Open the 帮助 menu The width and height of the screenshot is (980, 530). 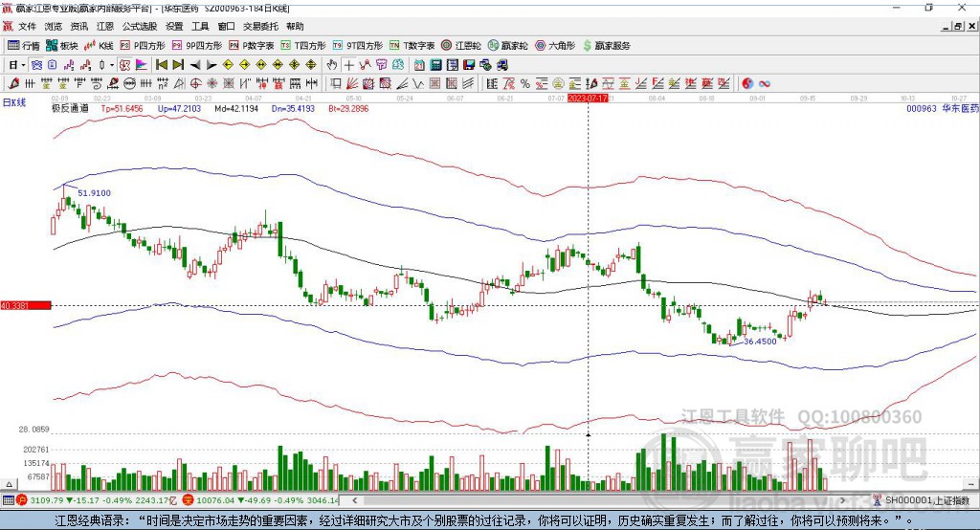click(295, 26)
